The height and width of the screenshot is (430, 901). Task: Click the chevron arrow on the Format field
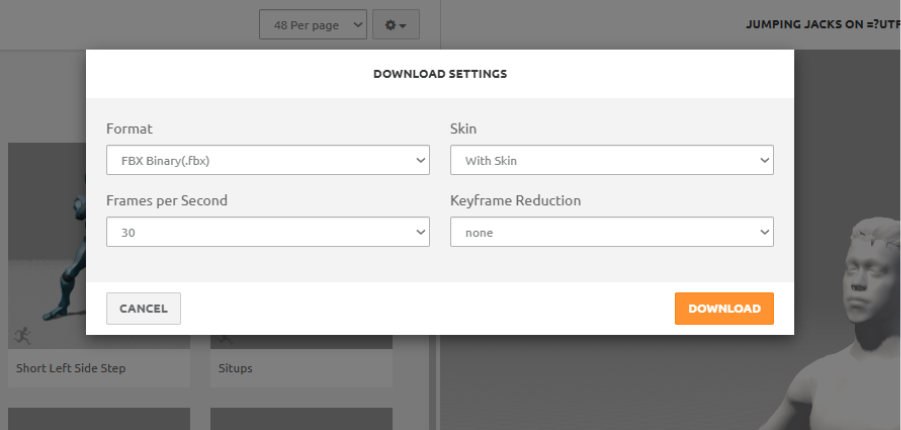[420, 160]
